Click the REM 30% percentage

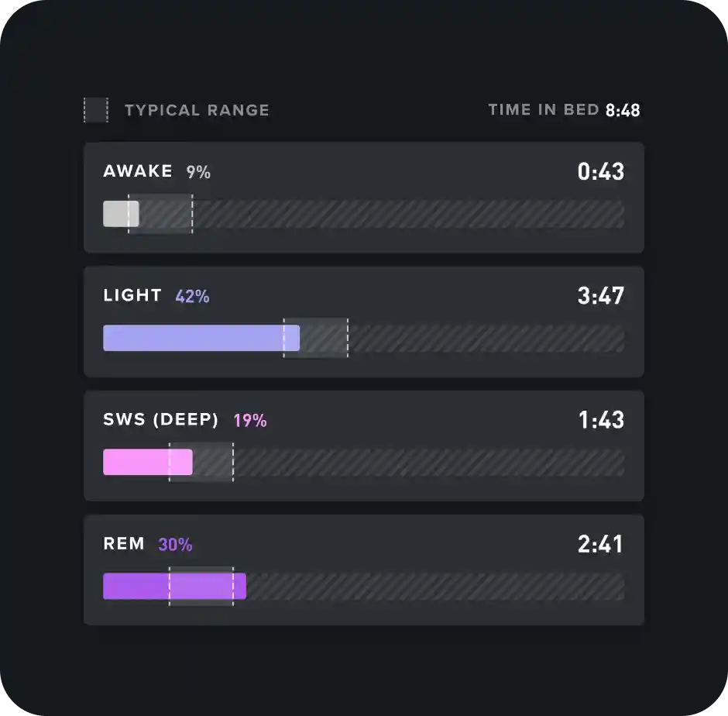point(175,545)
